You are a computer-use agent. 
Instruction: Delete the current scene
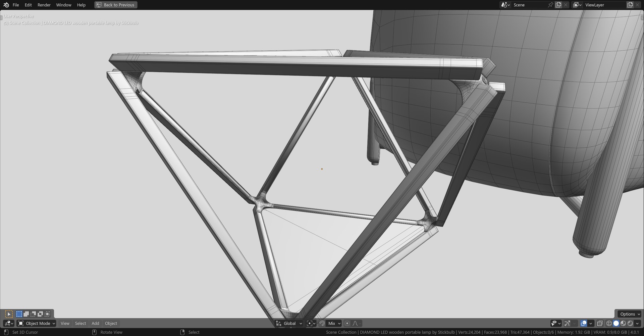pos(566,5)
